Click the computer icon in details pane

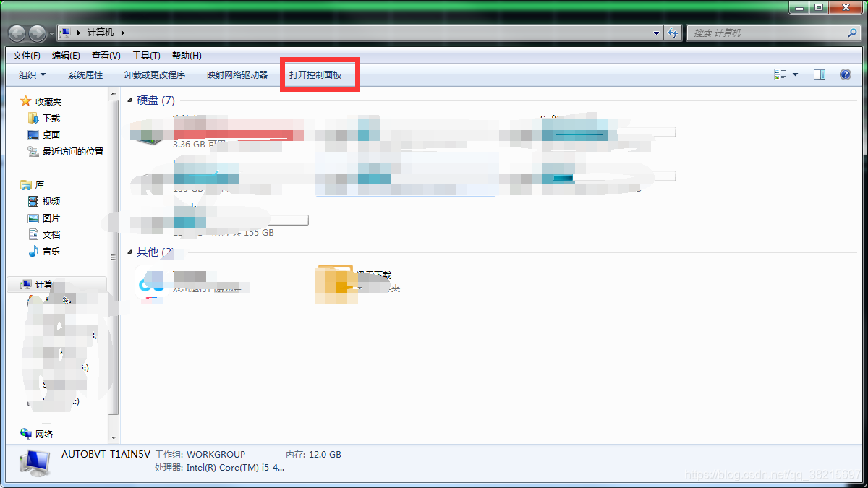pyautogui.click(x=34, y=463)
